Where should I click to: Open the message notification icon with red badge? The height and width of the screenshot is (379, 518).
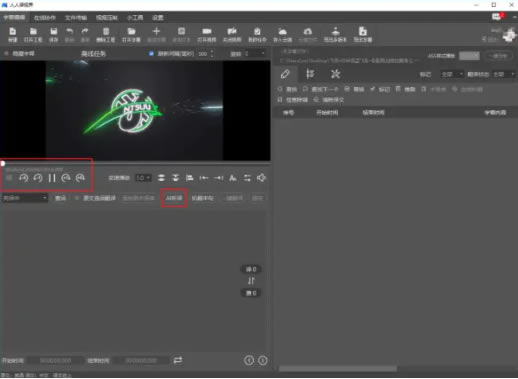click(x=497, y=17)
